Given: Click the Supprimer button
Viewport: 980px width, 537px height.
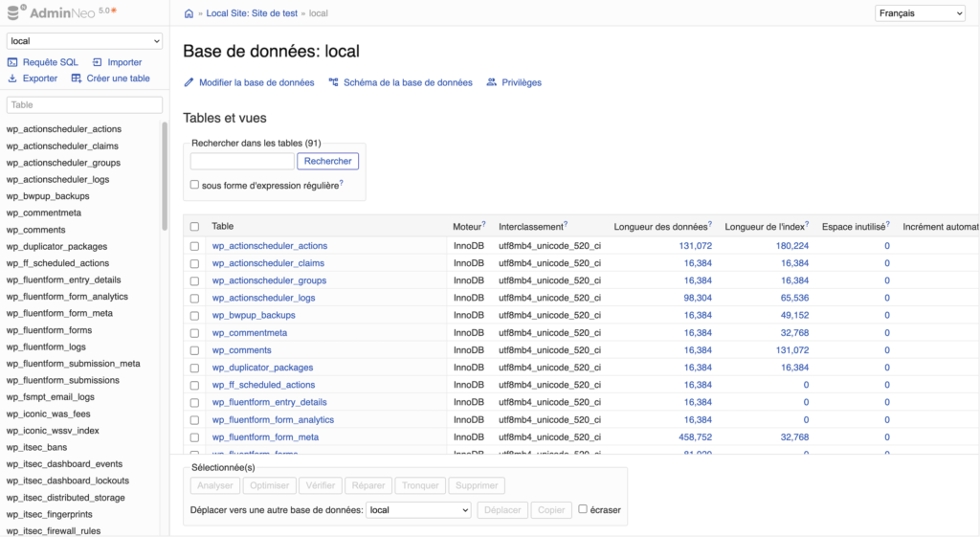Looking at the screenshot, I should [477, 485].
